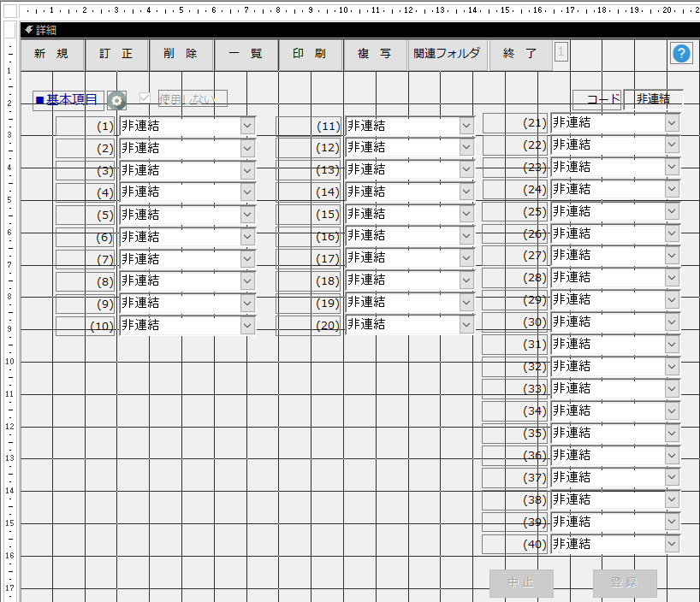Expand dropdown arrow for item (29)
Screen dimensions: 700x602
point(672,300)
